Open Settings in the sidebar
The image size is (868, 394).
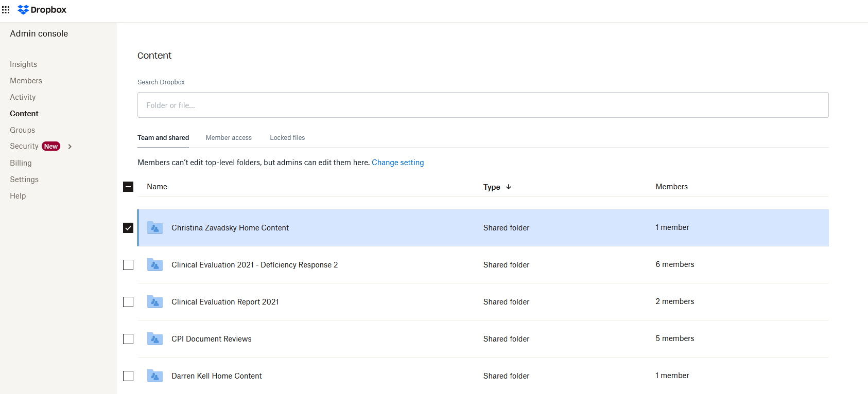click(24, 180)
